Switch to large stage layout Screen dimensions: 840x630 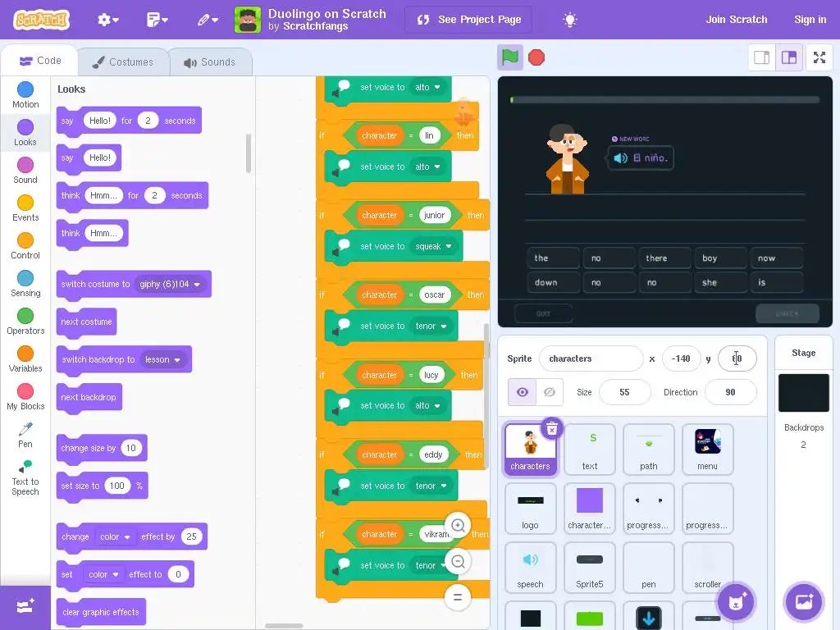tap(789, 57)
